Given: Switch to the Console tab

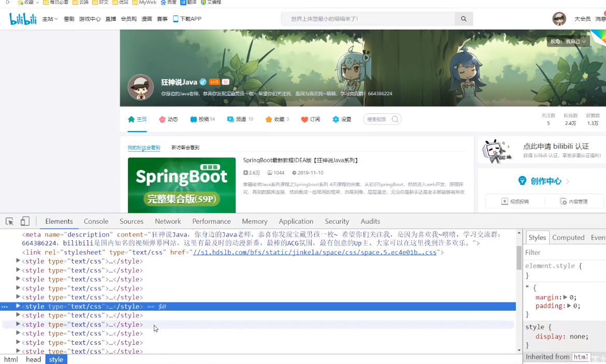Looking at the screenshot, I should (96, 221).
